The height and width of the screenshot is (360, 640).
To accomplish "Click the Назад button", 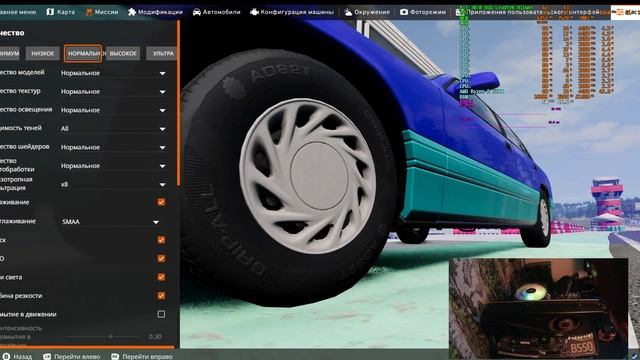I will (18, 356).
